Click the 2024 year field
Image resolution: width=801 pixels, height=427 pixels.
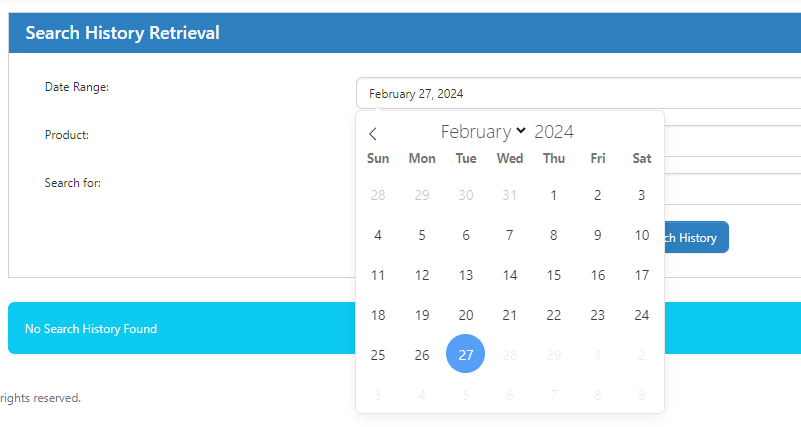[x=554, y=132]
